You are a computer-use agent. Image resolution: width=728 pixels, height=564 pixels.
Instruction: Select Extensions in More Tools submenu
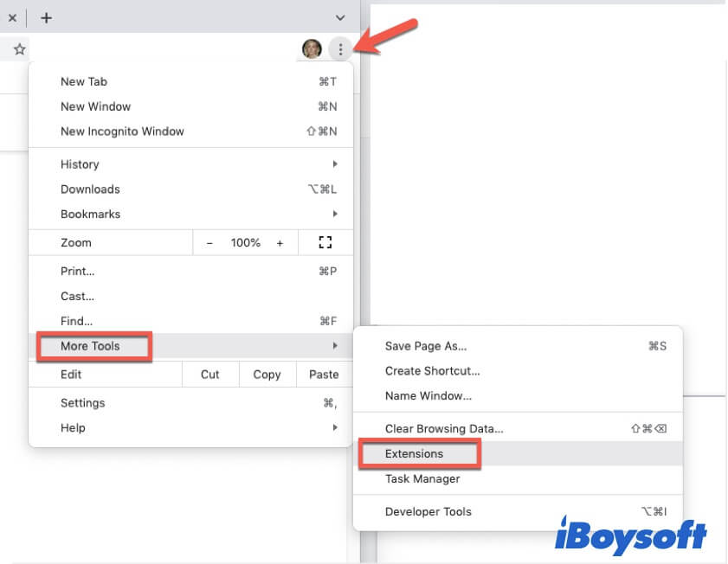point(415,453)
